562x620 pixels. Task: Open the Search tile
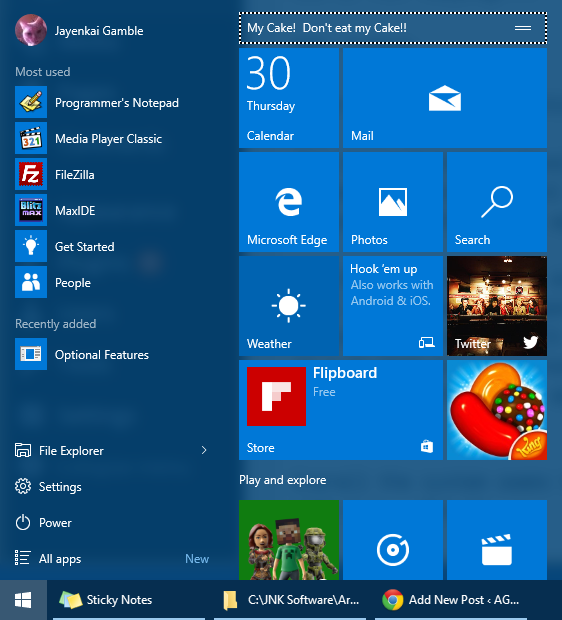(497, 202)
